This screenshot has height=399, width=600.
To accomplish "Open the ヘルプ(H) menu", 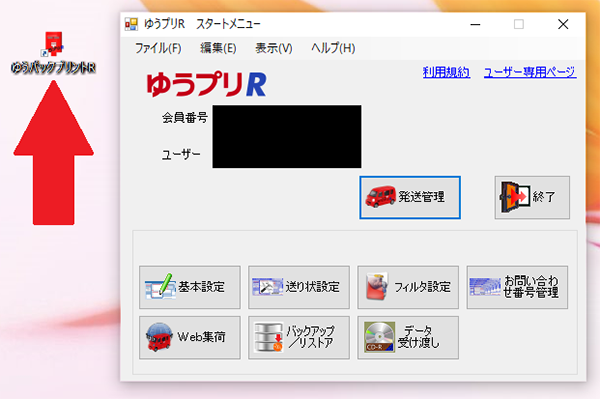I will coord(333,48).
